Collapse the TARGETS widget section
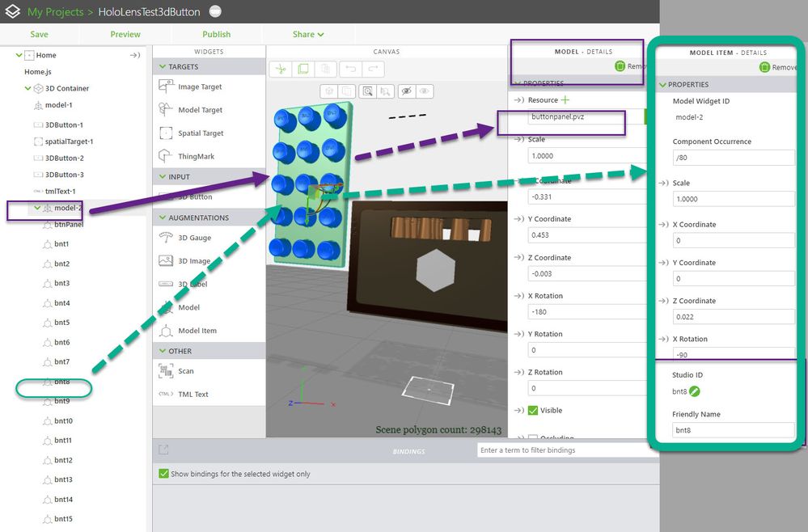The image size is (808, 532). click(163, 66)
